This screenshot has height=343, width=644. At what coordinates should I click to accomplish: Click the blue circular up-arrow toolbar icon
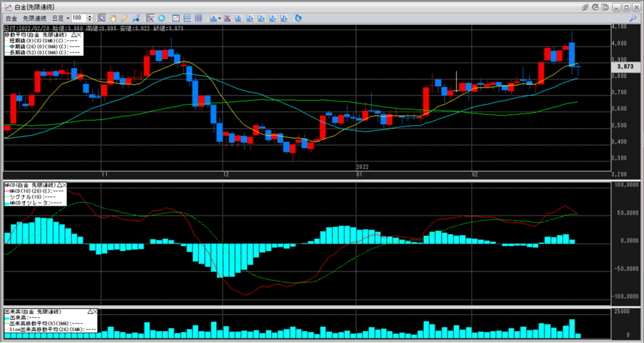pyautogui.click(x=162, y=18)
